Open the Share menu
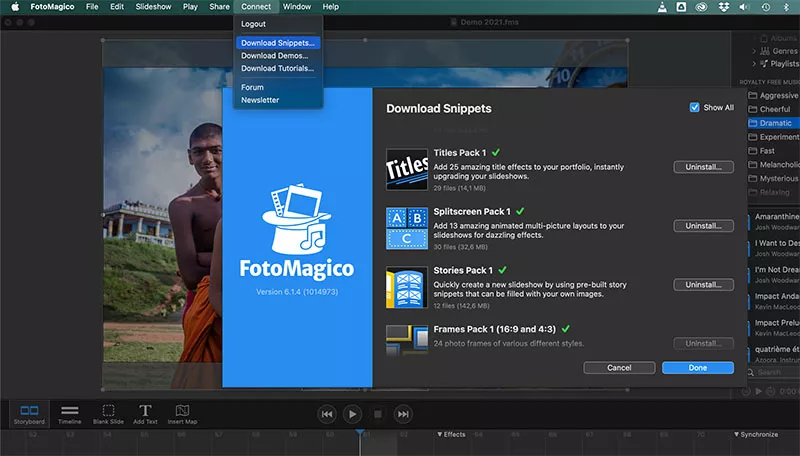Image resolution: width=800 pixels, height=456 pixels. pyautogui.click(x=219, y=7)
